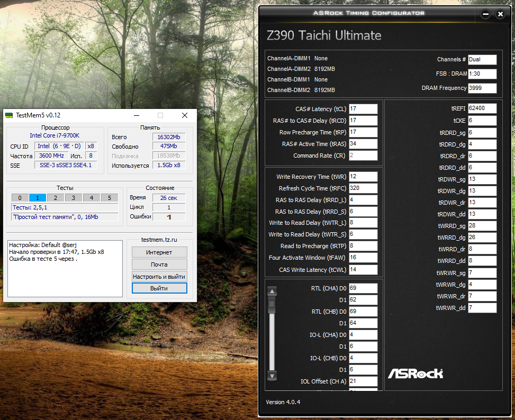Click the tWTR_L value field
Image resolution: width=515 pixels, height=420 pixels.
tap(363, 223)
